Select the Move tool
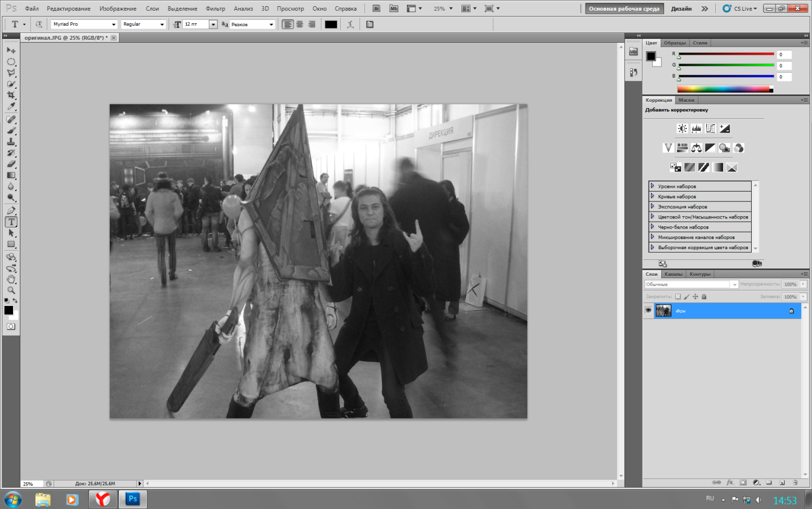Viewport: 812px width, 509px height. [x=11, y=51]
